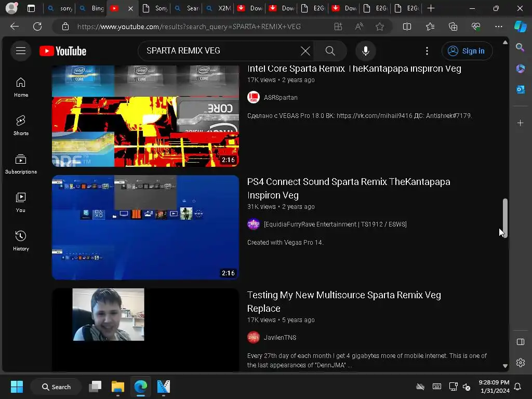
Task: Open File Explorer from the taskbar
Action: pyautogui.click(x=118, y=387)
